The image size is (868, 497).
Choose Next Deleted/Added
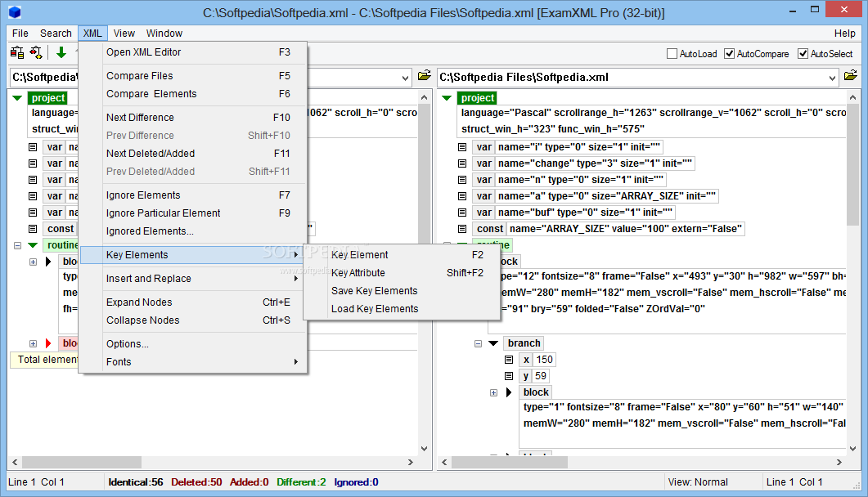[x=193, y=154]
